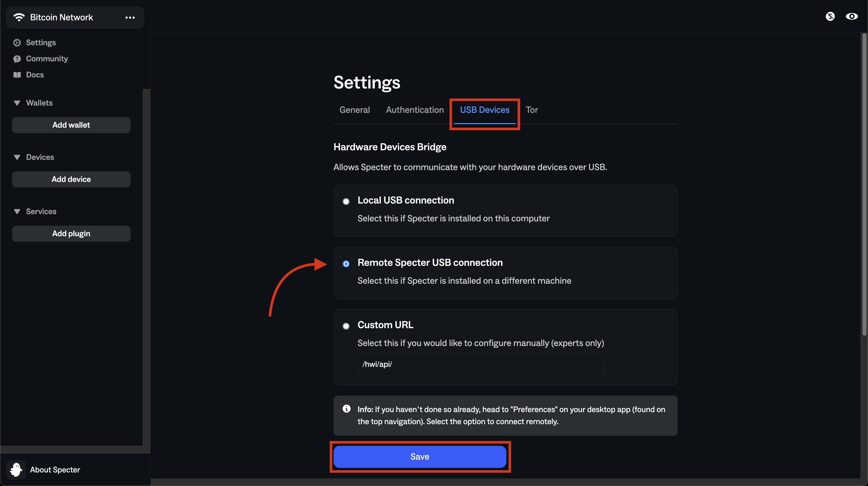The height and width of the screenshot is (486, 868).
Task: Toggle the eye visibility icon
Action: [x=851, y=17]
